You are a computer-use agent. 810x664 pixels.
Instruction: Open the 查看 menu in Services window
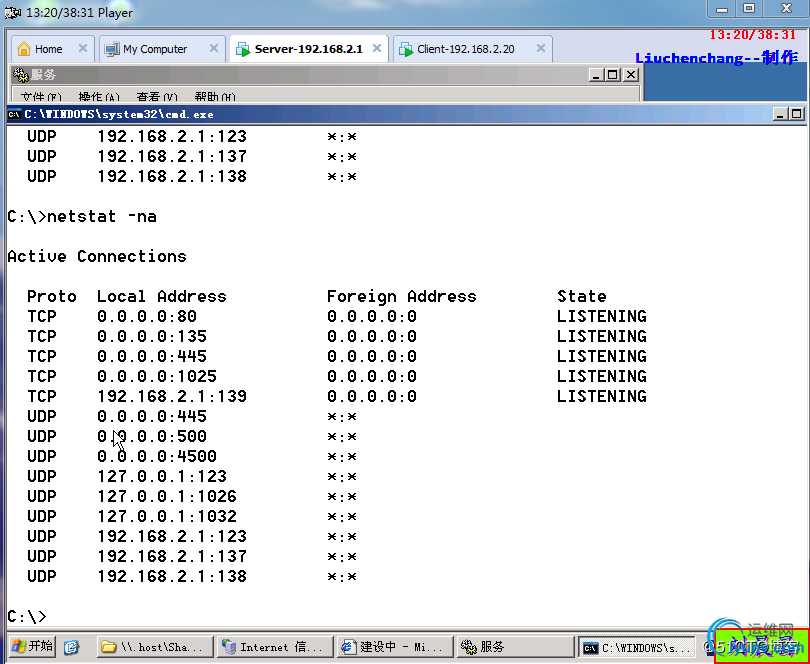pyautogui.click(x=157, y=97)
